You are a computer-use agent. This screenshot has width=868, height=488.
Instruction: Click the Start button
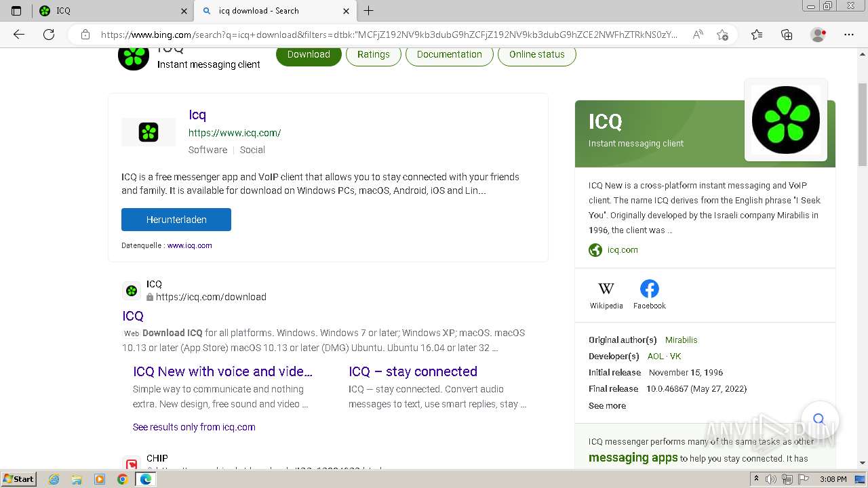[x=19, y=479]
